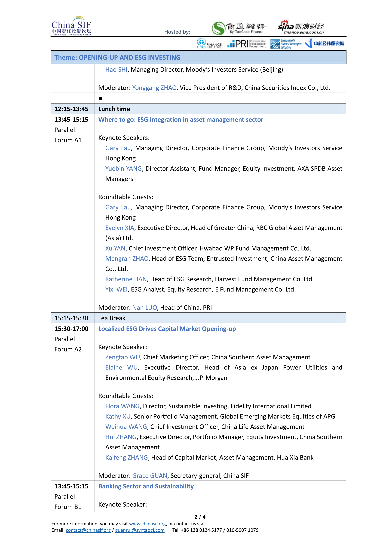
Task: Click the Lunch time row
Action: (114, 109)
